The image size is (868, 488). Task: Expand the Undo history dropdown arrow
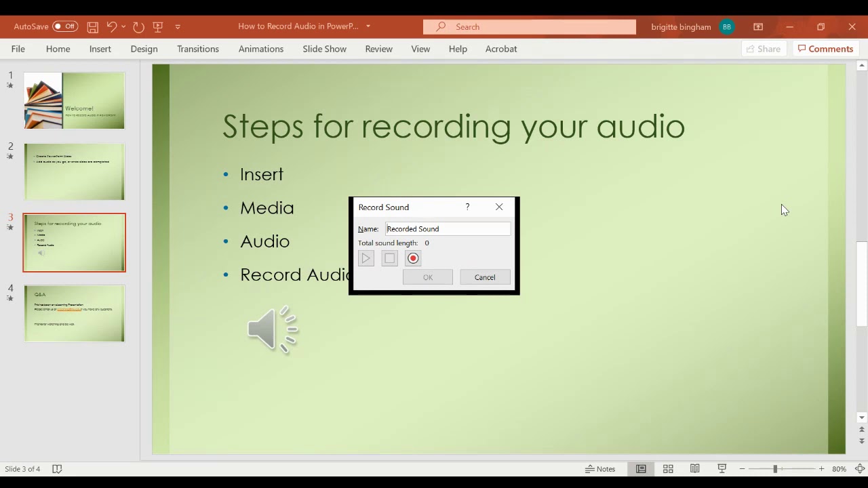tap(123, 27)
